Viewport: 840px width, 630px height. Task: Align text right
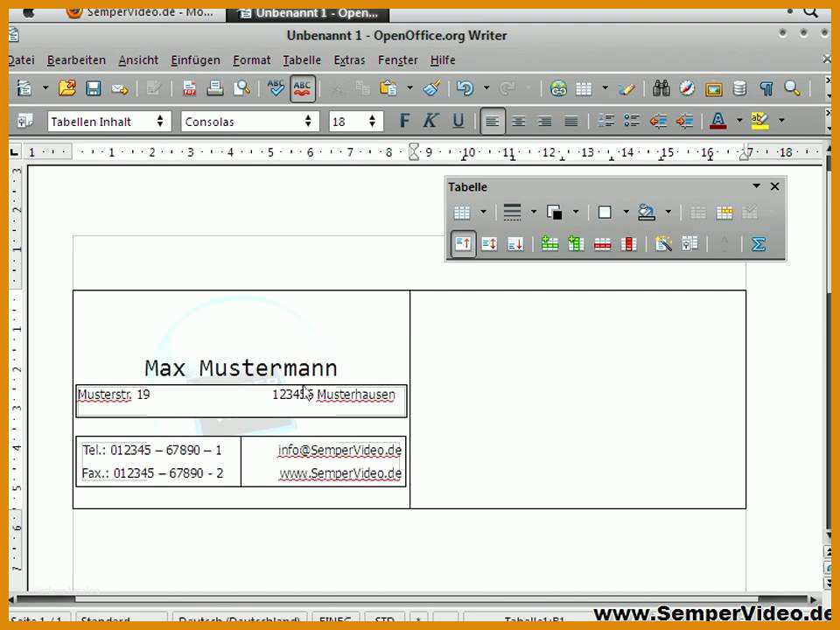(545, 122)
